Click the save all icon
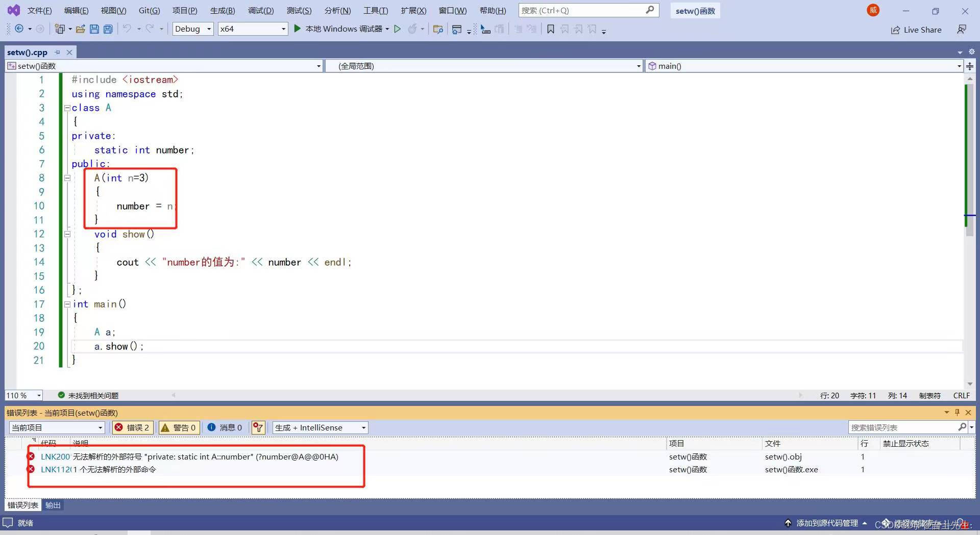The width and height of the screenshot is (980, 535). point(108,29)
